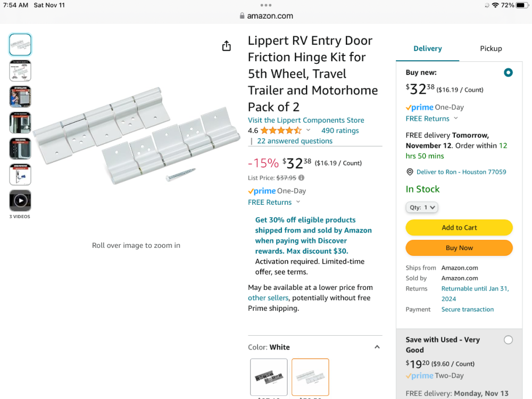Choose the black color swatch option
The height and width of the screenshot is (399, 532).
(x=269, y=377)
